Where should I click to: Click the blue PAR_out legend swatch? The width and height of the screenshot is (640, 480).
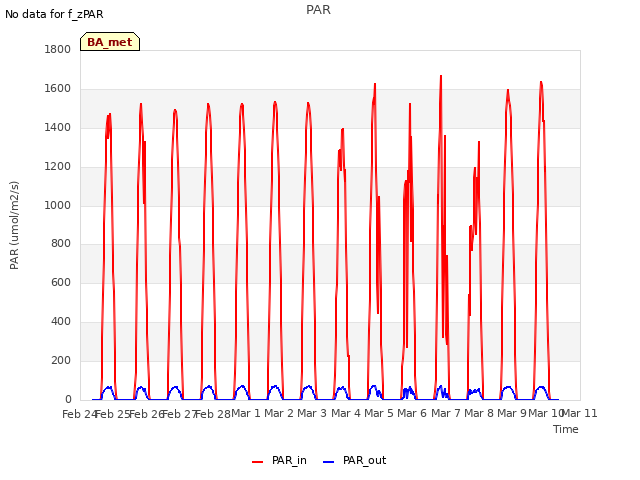329,462
